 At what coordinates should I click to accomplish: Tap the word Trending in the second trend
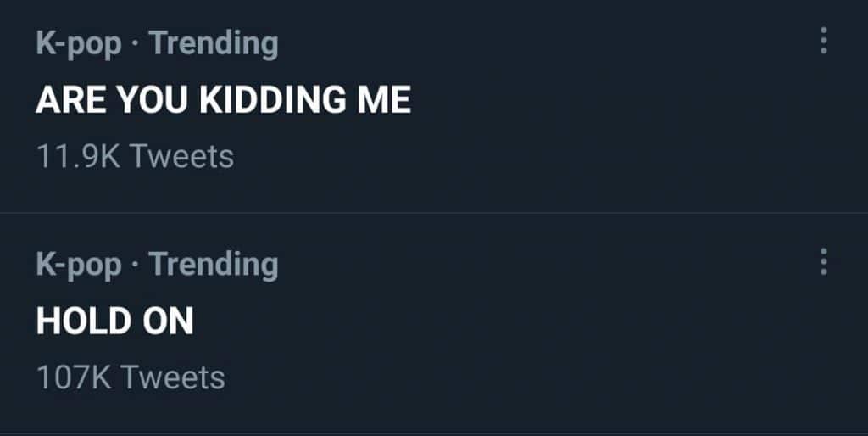[214, 265]
